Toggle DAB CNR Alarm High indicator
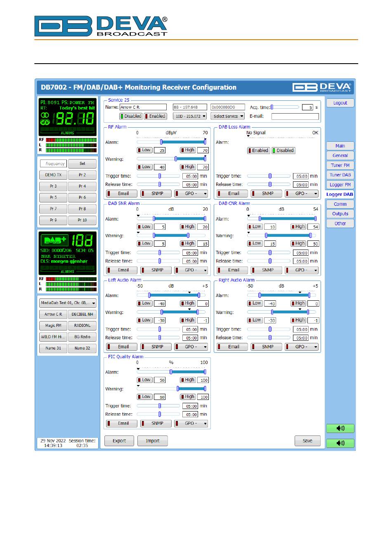 (x=298, y=227)
